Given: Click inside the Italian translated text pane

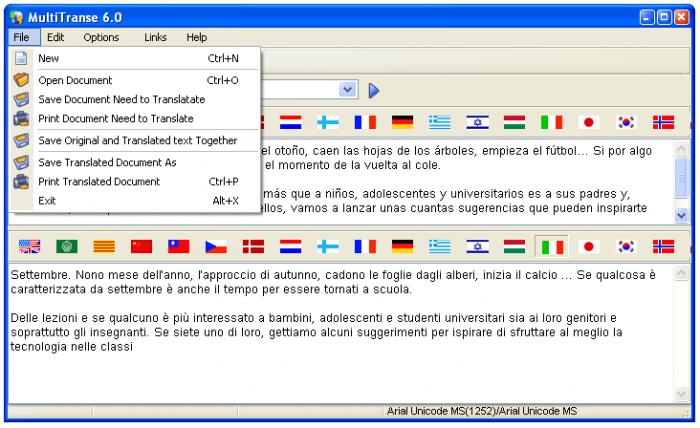Looking at the screenshot, I should pyautogui.click(x=341, y=334).
